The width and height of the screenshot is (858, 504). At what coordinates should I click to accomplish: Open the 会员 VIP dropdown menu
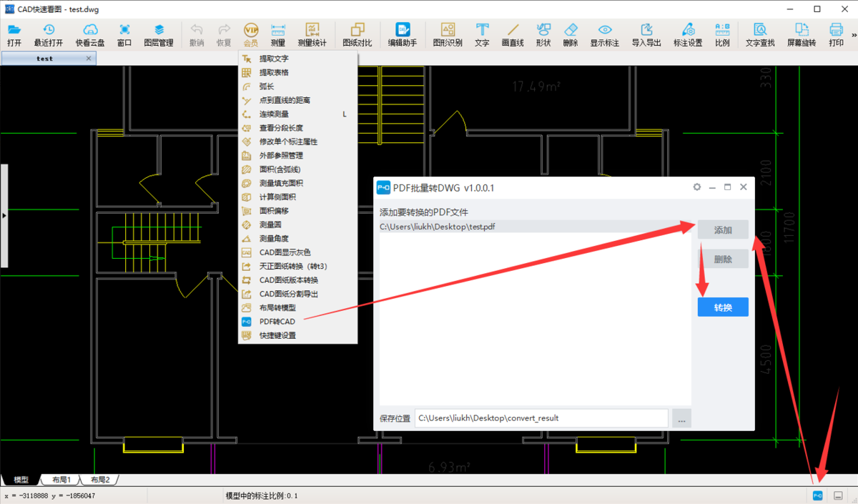point(251,34)
